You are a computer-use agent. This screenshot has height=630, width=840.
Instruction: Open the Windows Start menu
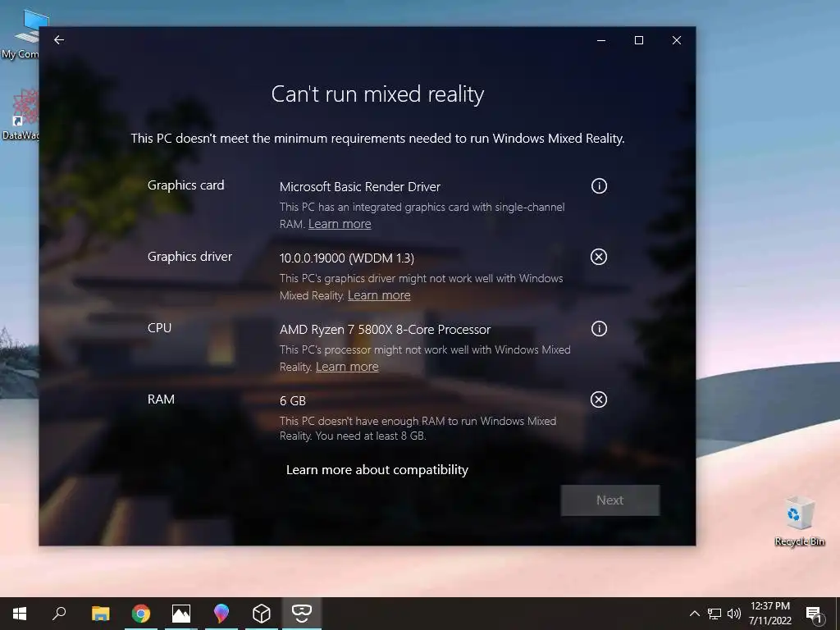click(x=20, y=614)
